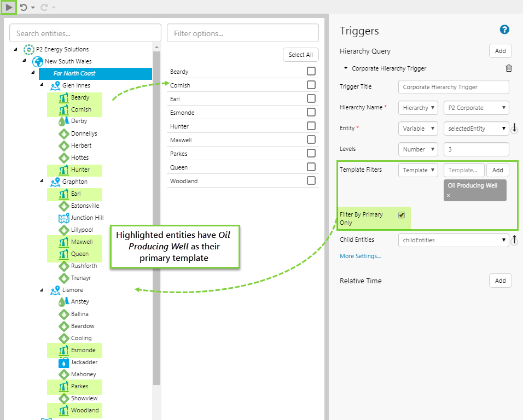Select Trenayr in the entity tree
Screen dimensions: 523x420
[x=81, y=278]
